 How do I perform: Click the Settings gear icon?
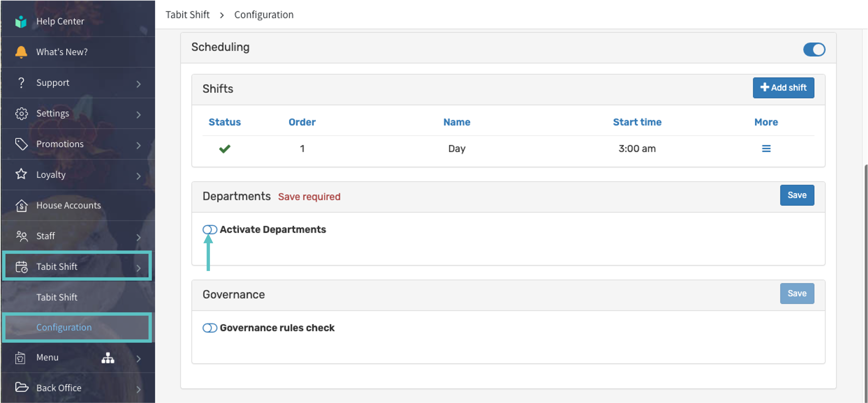tap(21, 114)
